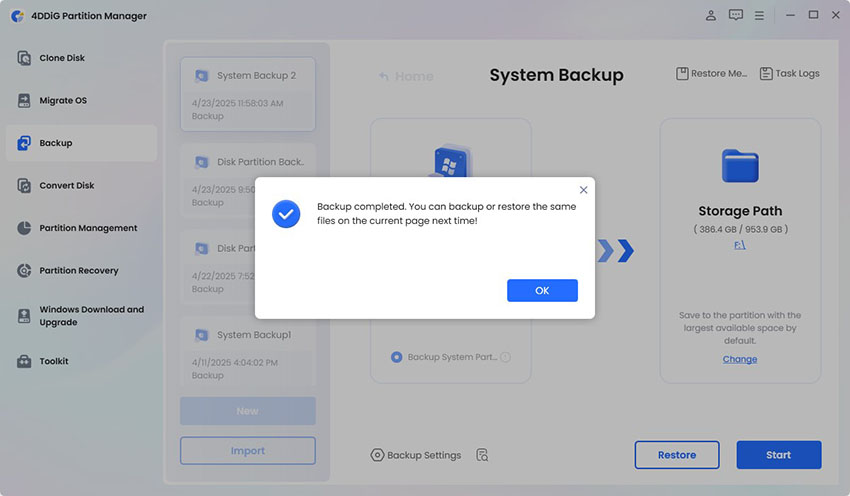
Task: Click the Restore Me.. icon
Action: [682, 73]
